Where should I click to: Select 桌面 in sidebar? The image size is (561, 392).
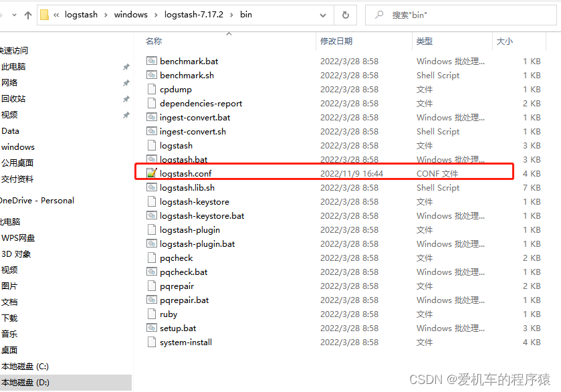(x=9, y=350)
